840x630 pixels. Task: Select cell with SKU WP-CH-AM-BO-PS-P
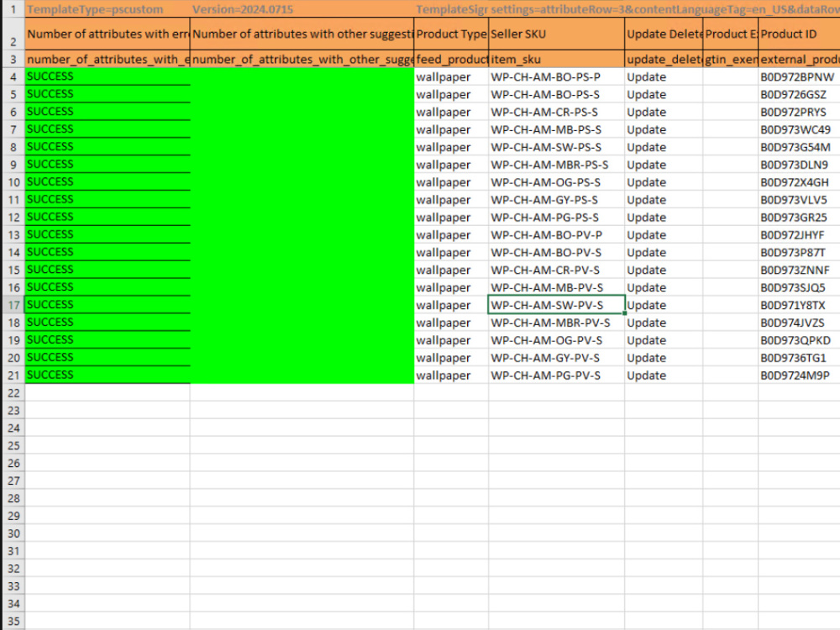(556, 76)
